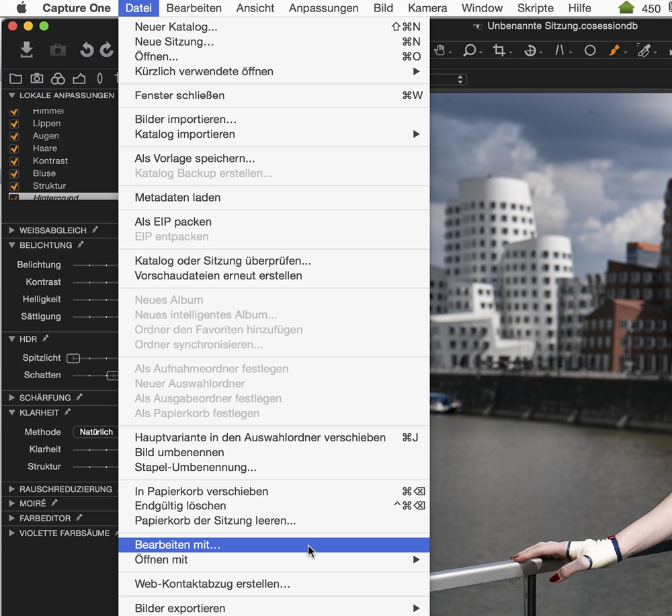Viewport: 672px width, 616px height.
Task: Click the Belichtung exposure slider
Action: (95, 265)
